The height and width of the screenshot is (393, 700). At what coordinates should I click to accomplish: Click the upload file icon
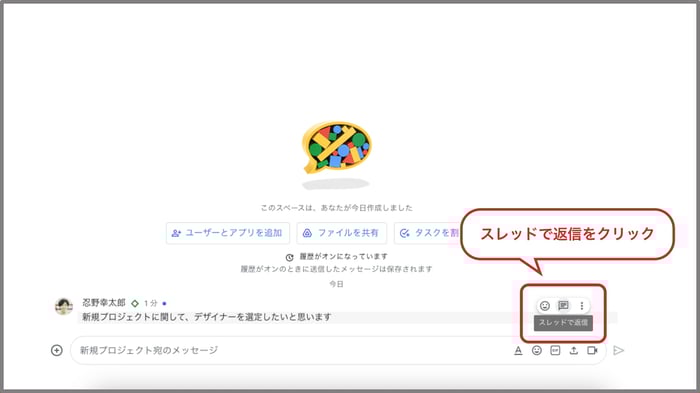pos(574,351)
